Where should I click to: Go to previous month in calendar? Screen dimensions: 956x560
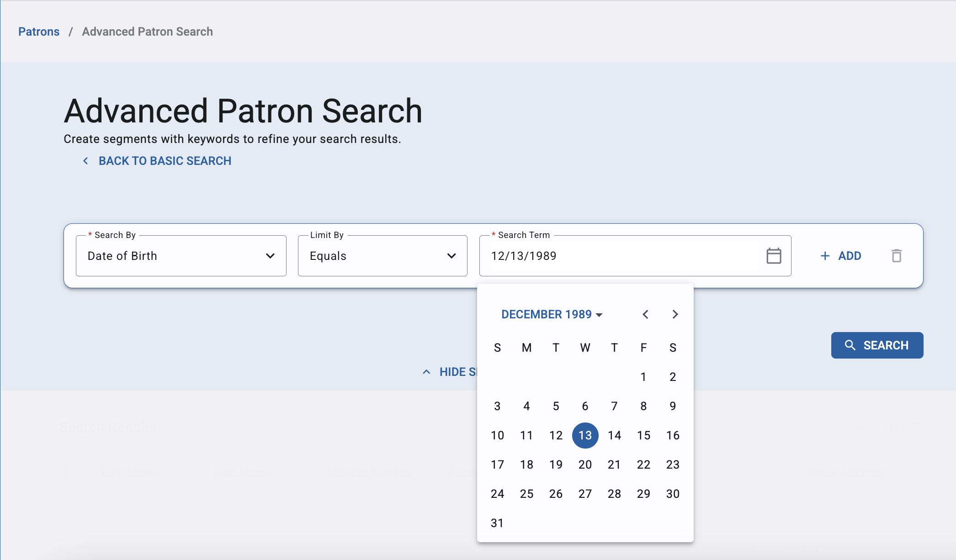[645, 314]
